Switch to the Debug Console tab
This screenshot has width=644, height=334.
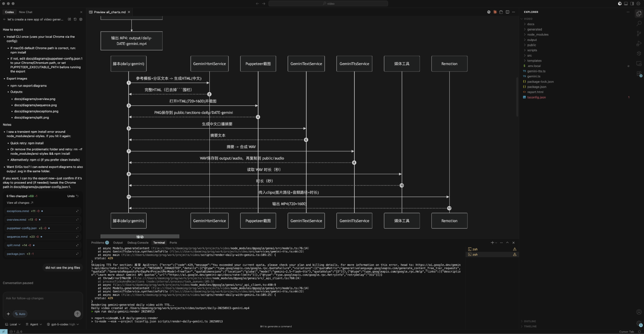point(138,243)
